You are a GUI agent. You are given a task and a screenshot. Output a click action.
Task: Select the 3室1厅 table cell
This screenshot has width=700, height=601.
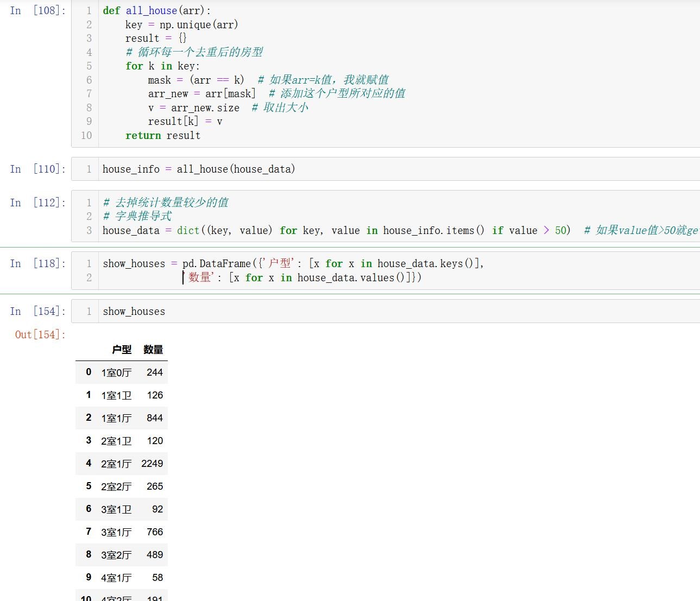(116, 532)
